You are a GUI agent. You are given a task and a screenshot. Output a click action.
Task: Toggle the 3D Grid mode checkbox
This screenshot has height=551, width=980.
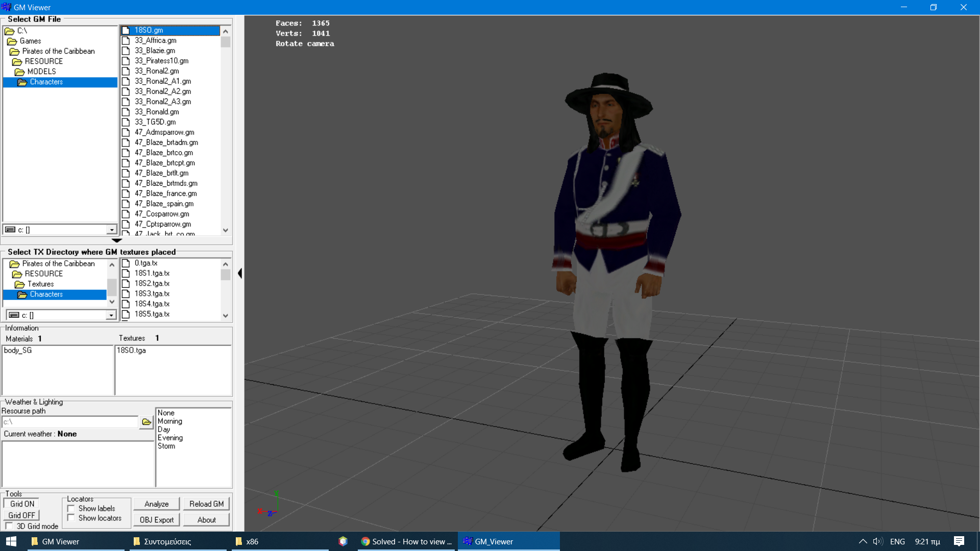9,527
